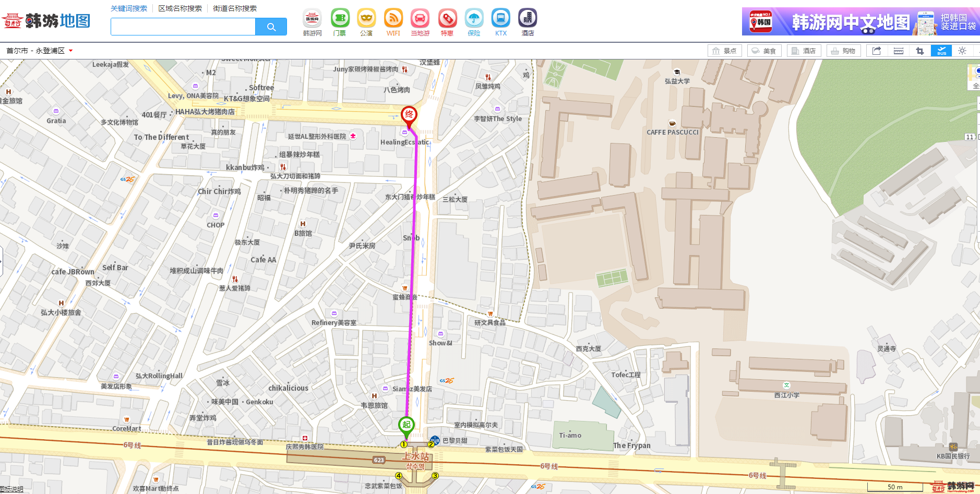The width and height of the screenshot is (980, 494).
Task: Click subway exit number 4 marker
Action: (x=399, y=476)
